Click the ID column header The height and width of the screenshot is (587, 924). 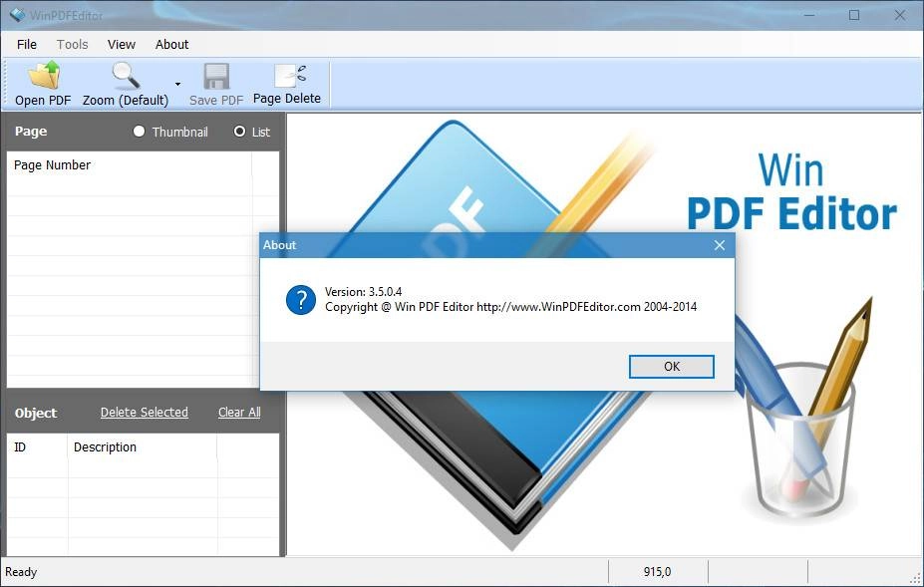[x=37, y=447]
